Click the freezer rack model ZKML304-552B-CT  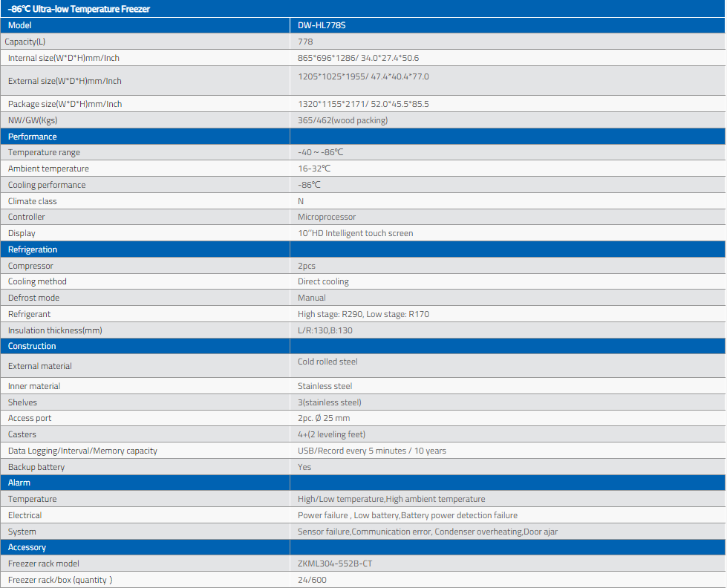[335, 563]
